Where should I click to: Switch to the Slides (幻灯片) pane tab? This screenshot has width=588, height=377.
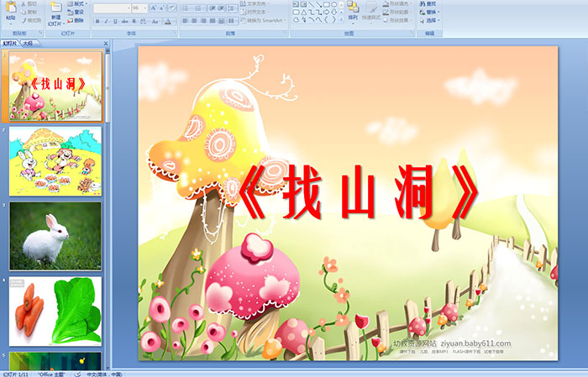coord(10,43)
